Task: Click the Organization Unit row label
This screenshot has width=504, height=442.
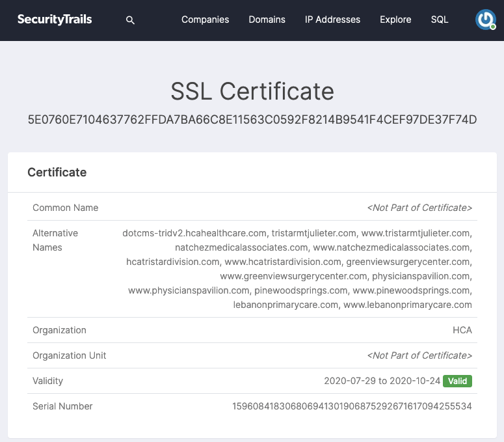Action: coord(69,355)
